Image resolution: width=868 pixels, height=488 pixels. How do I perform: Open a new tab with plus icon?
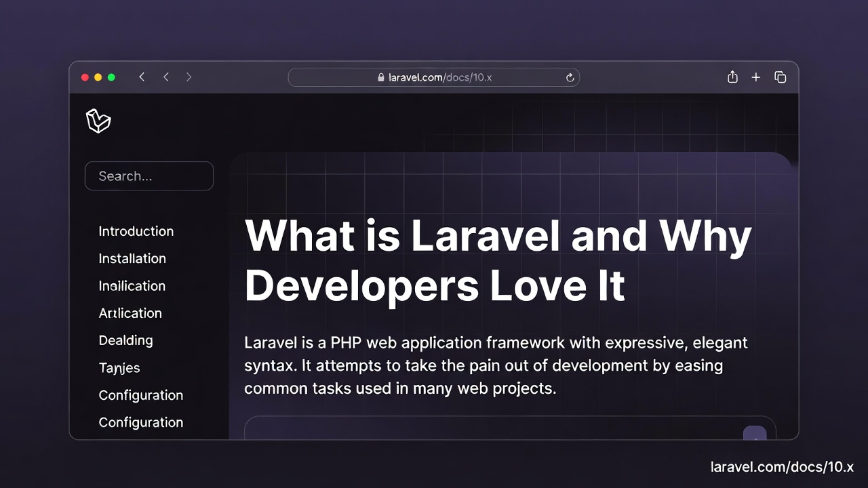click(756, 77)
